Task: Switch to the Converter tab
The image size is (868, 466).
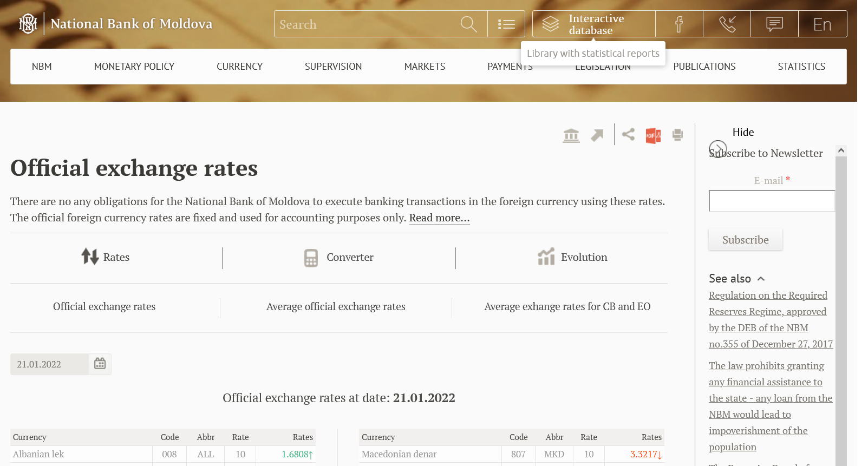Action: pos(339,258)
